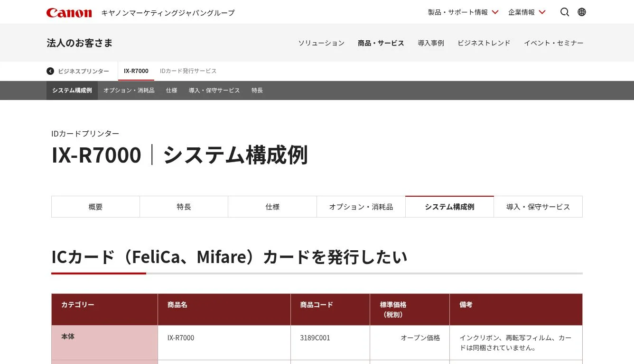Click product code 3189C001
634x364 pixels.
coord(315,338)
